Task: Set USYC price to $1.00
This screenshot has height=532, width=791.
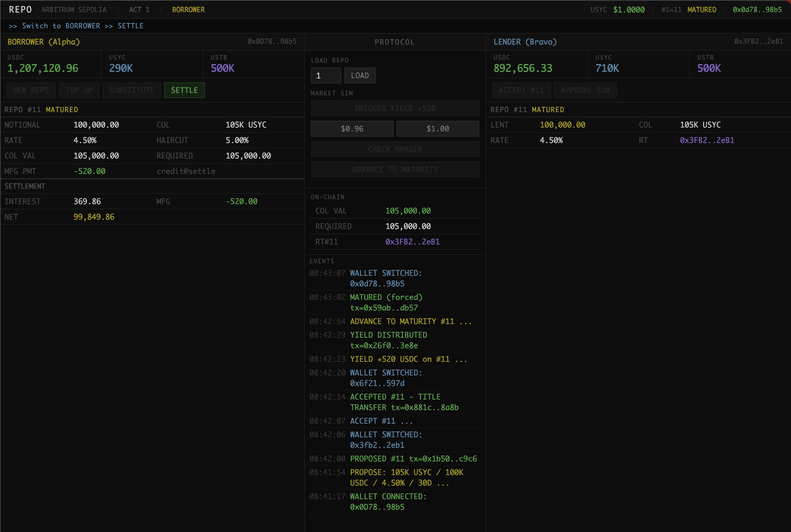Action: pos(437,129)
